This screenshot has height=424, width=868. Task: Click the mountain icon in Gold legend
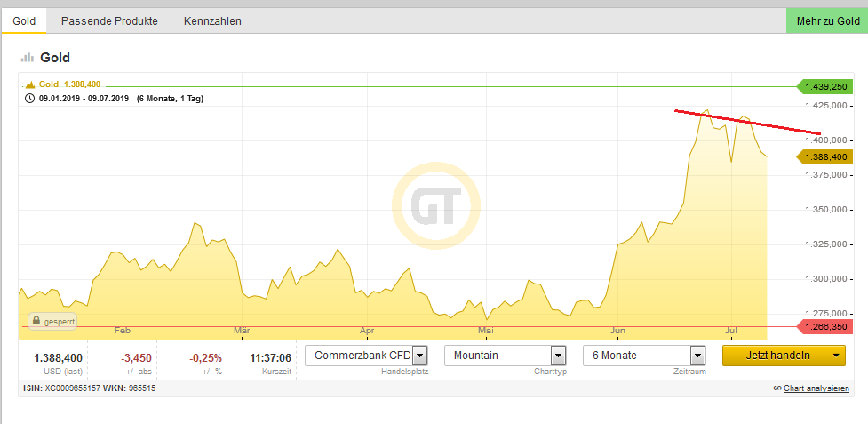(x=30, y=84)
